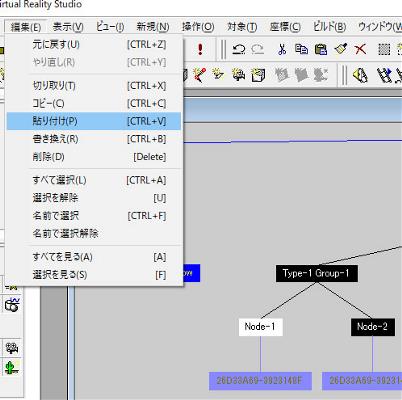Choose 元に戻す(U) from the menu
This screenshot has height=400, width=402.
[x=94, y=45]
